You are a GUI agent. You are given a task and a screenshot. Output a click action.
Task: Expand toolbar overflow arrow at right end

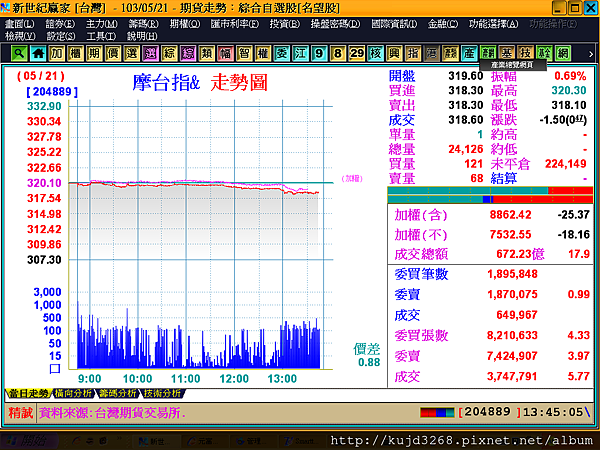click(590, 54)
